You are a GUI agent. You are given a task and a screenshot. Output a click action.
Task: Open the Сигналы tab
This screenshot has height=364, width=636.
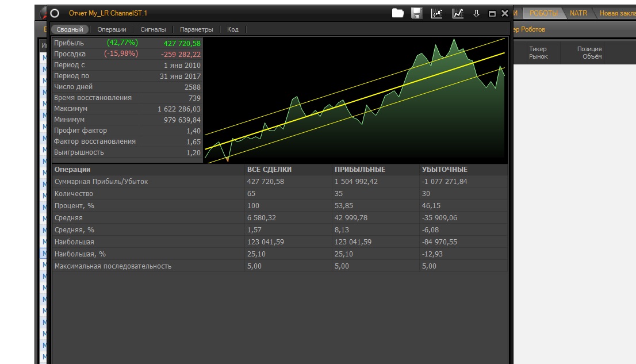click(153, 29)
